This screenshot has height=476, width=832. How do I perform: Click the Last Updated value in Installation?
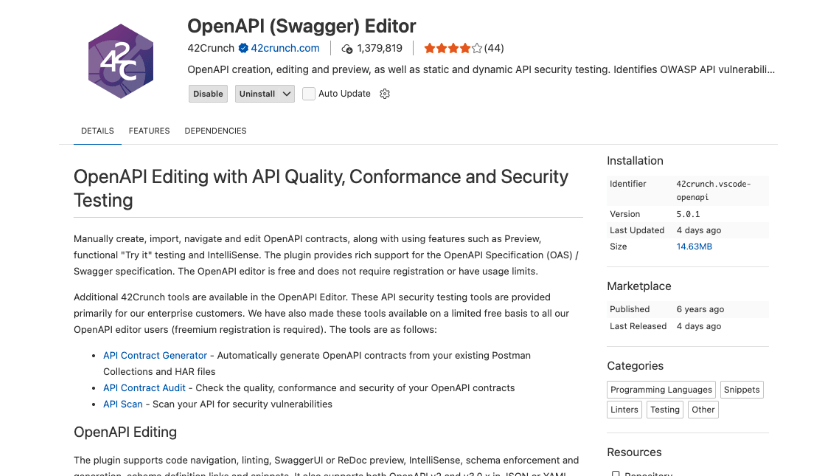point(699,230)
